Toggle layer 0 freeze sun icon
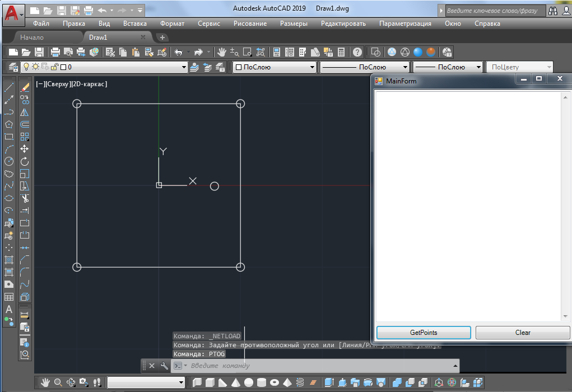Viewport: 572px width, 392px height. [35, 67]
